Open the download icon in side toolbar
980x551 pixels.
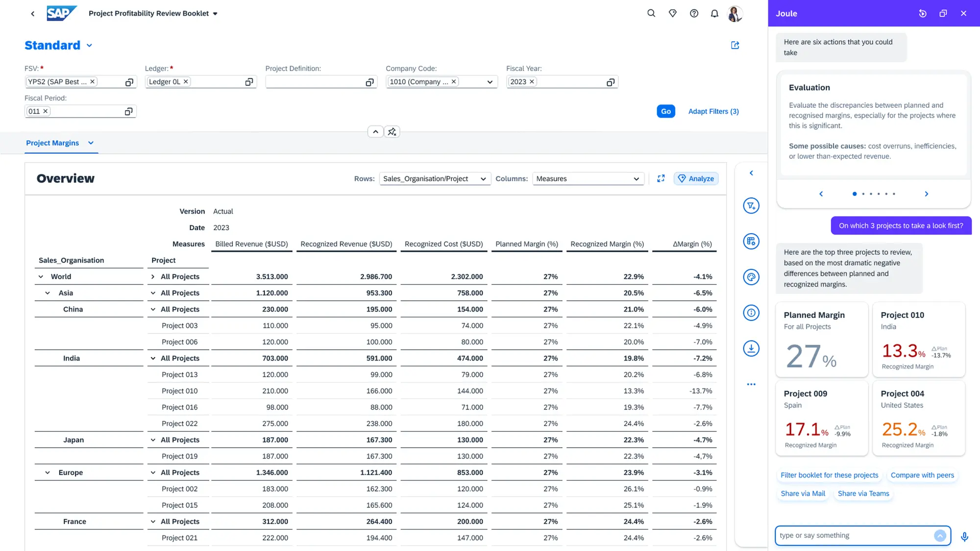tap(751, 349)
